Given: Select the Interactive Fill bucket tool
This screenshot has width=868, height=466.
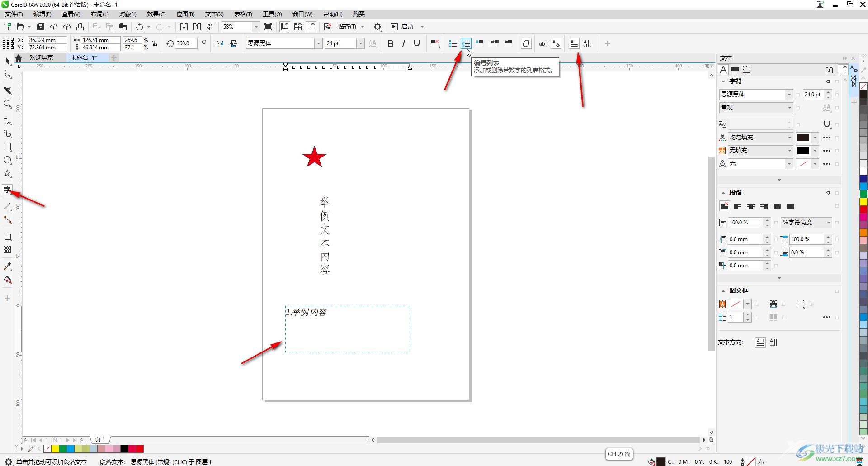Looking at the screenshot, I should click(x=8, y=280).
